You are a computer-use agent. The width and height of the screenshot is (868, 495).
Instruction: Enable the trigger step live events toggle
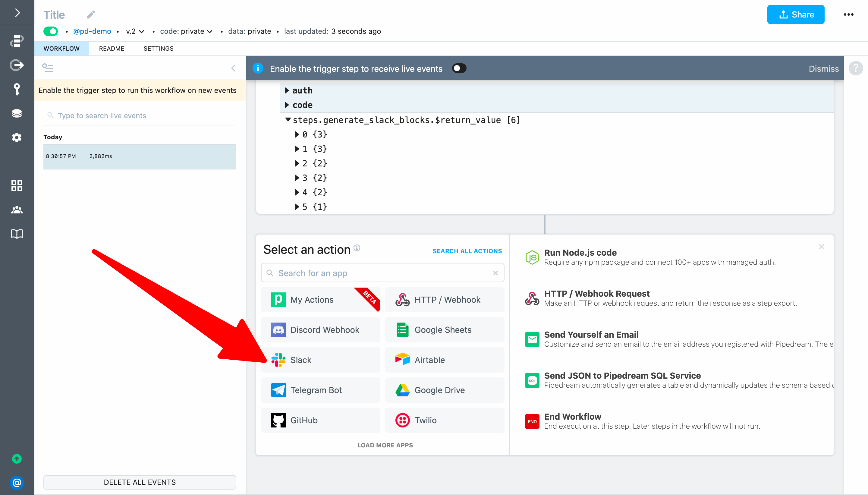pyautogui.click(x=459, y=68)
